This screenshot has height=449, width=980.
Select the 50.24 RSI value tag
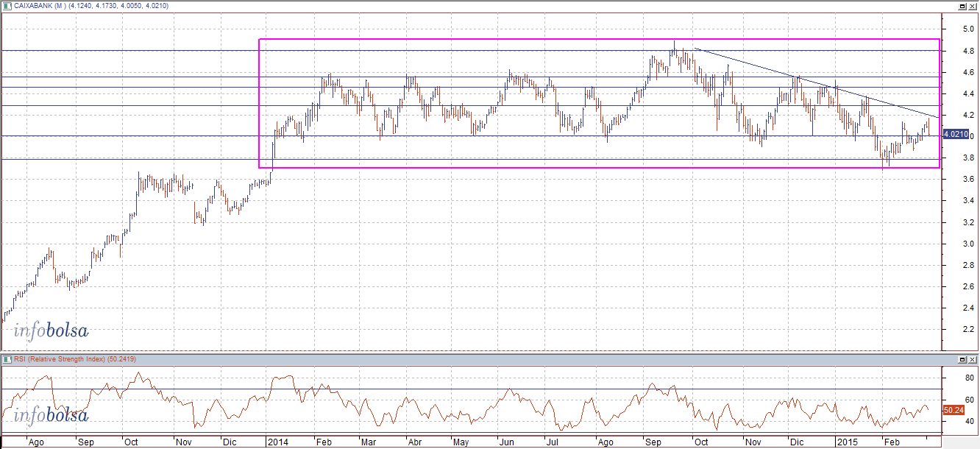954,409
